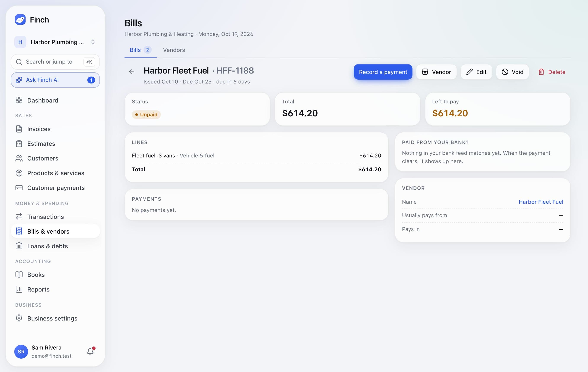Focus the Search or jump to field
Screen dimensions: 588x372
click(55, 62)
